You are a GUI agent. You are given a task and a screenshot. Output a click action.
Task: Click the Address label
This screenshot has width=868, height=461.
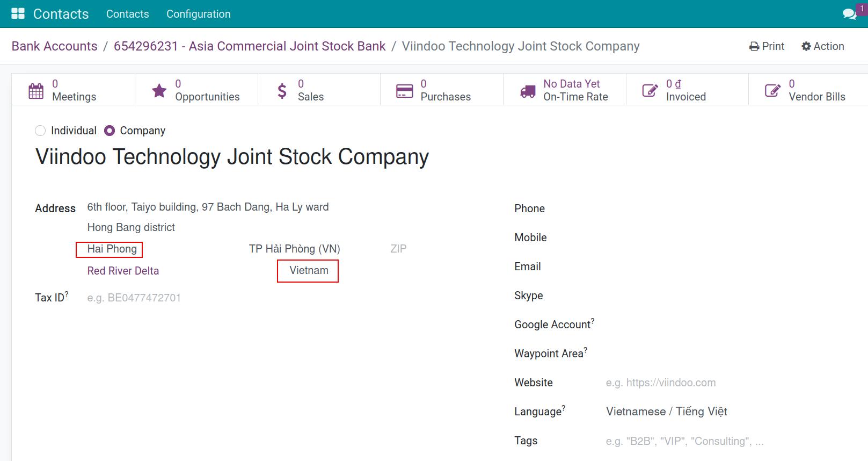tap(55, 208)
